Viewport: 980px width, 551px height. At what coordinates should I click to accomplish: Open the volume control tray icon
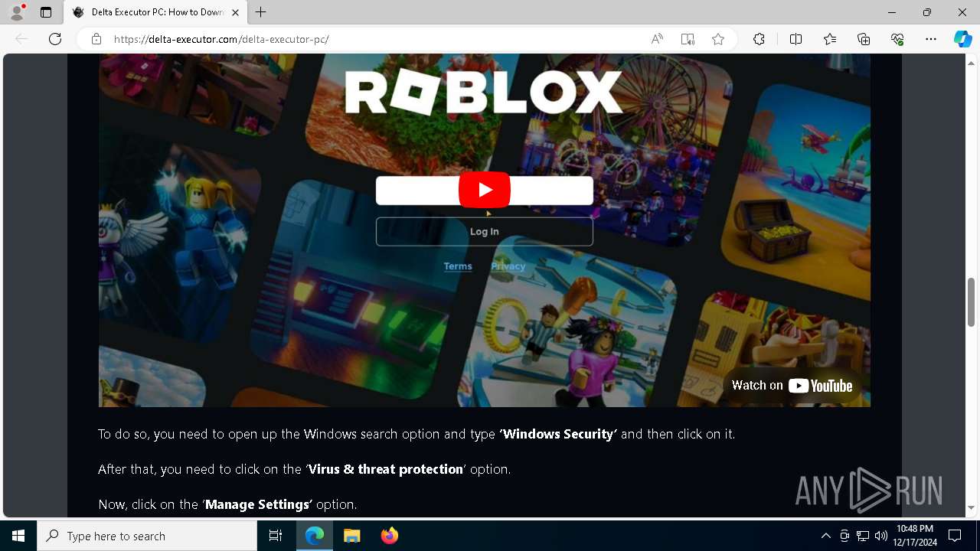click(880, 536)
